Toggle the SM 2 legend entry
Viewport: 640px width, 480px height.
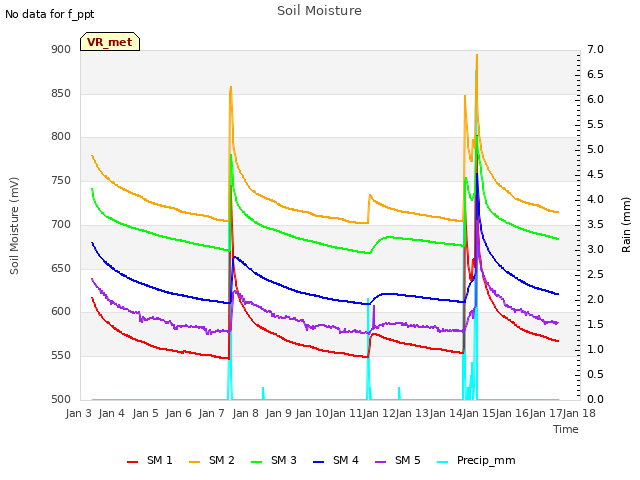[211, 460]
